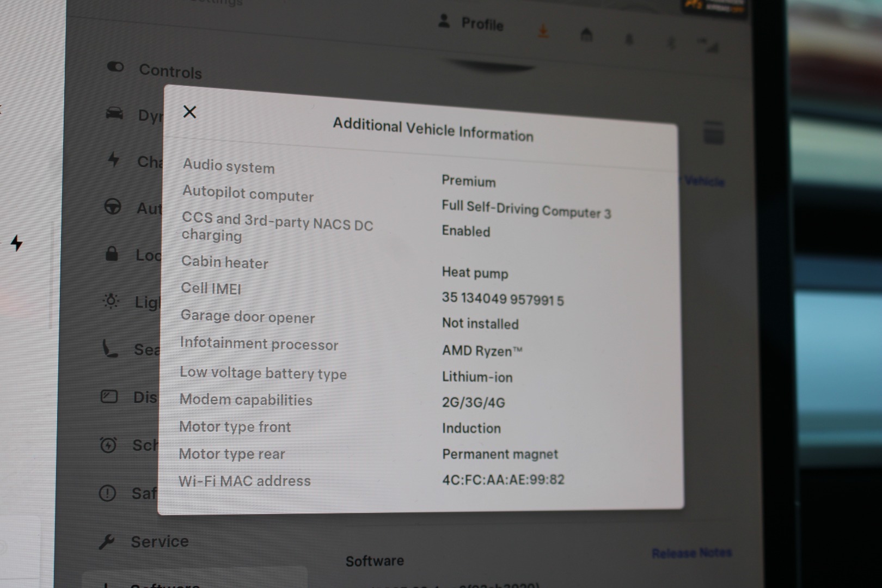Click the Garage door opener label
882x588 pixels.
247,316
